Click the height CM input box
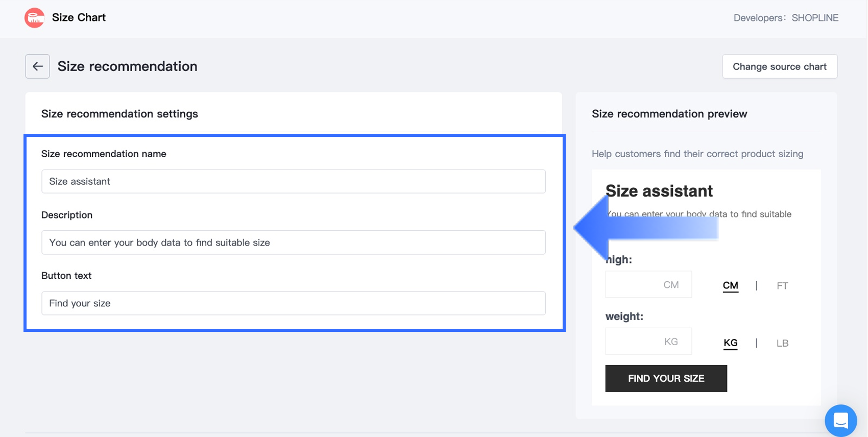Image resolution: width=868 pixels, height=437 pixels. coord(648,284)
